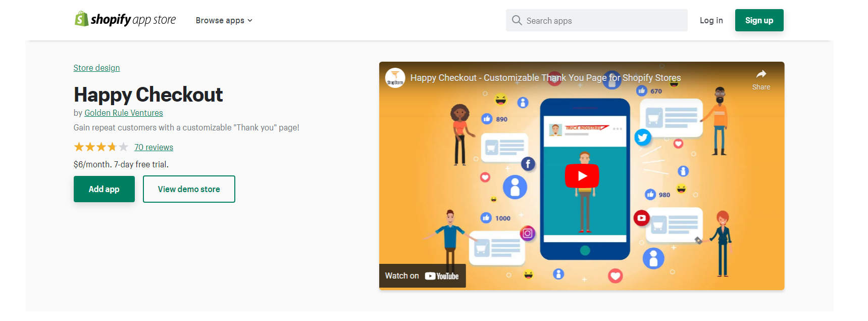Click the Add app button

click(104, 189)
